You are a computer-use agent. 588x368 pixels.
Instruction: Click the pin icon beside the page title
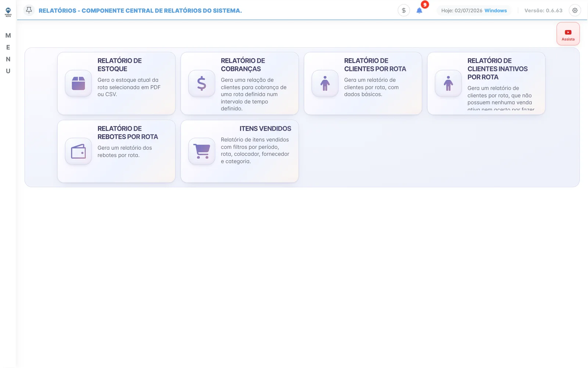pyautogui.click(x=29, y=10)
